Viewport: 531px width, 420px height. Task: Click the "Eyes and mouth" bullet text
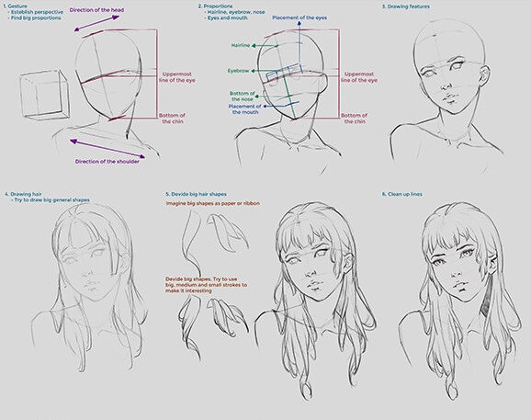click(227, 17)
